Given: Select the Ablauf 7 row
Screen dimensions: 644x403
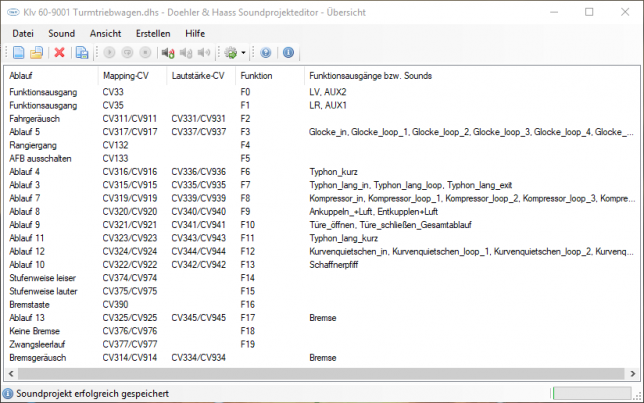Looking at the screenshot, I should 322,198.
